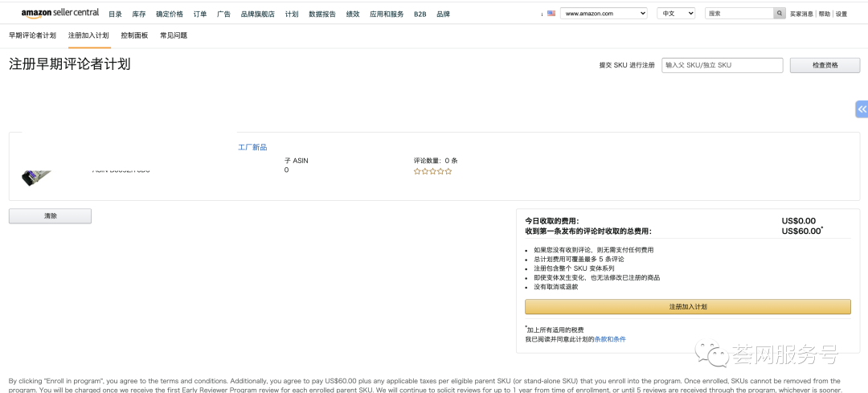This screenshot has width=868, height=393.
Task: Select the 常见问题 tab
Action: pyautogui.click(x=174, y=35)
